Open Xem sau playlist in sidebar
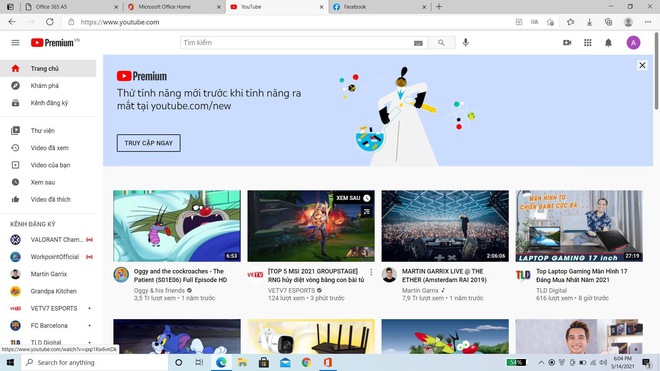This screenshot has width=660, height=371. (48, 182)
